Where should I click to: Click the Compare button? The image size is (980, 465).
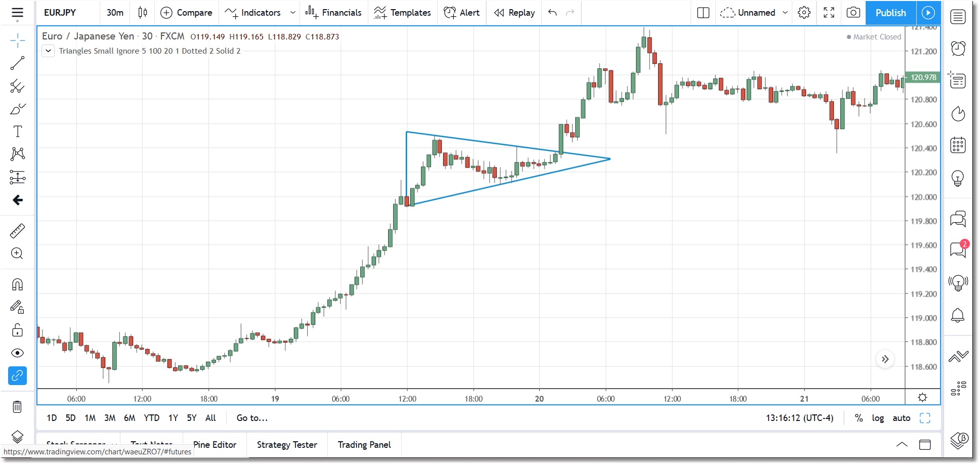(186, 13)
